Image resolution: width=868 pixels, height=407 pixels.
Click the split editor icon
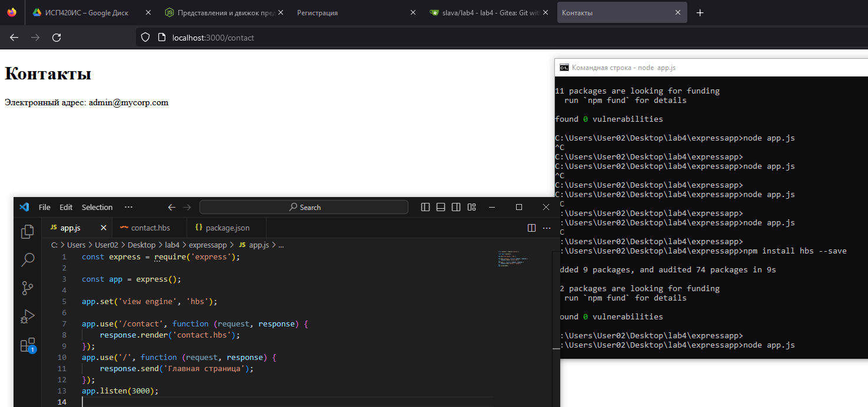[531, 228]
